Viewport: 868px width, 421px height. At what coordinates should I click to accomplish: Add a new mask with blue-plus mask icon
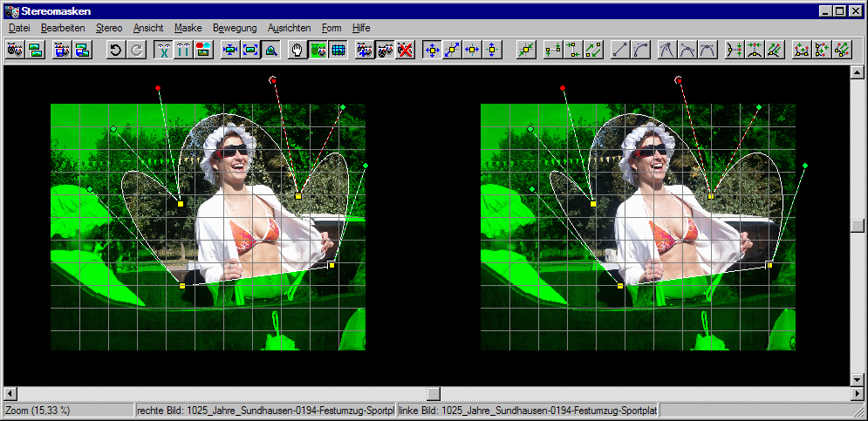[x=365, y=51]
